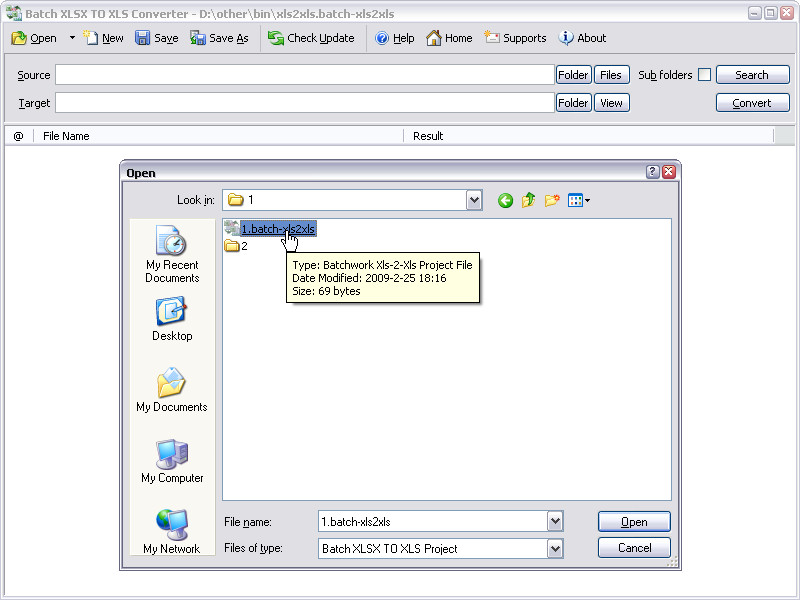Create a new folder in dialog
Image resolution: width=800 pixels, height=600 pixels.
point(552,201)
